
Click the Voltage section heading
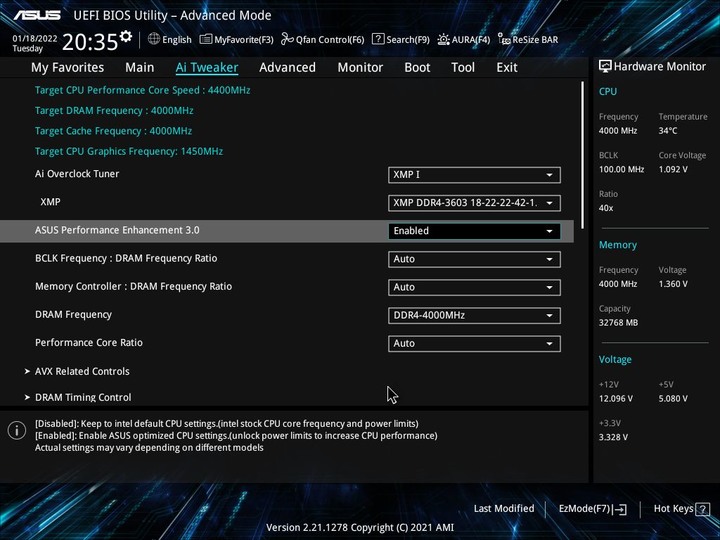pos(615,360)
